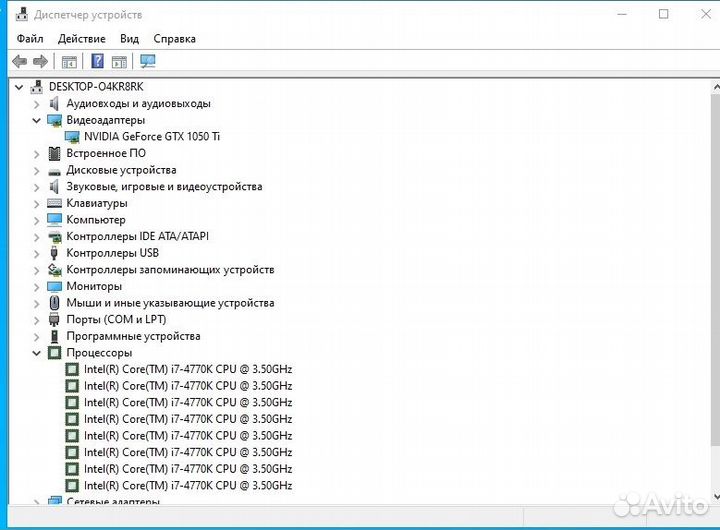The width and height of the screenshot is (720, 530).
Task: Click the Back arrow in the toolbar
Action: 19,61
